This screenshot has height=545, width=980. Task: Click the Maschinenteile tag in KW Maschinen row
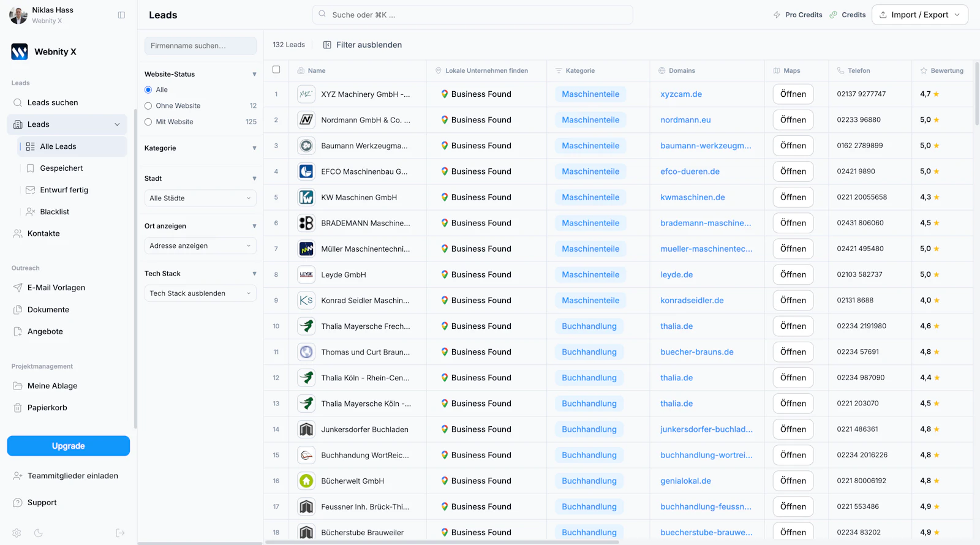590,197
